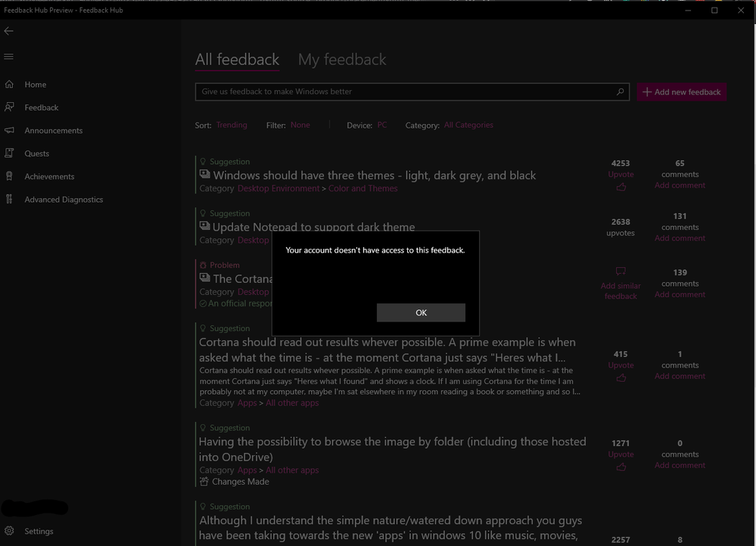Add comment on the Cortana problem with 139 comments

[680, 294]
